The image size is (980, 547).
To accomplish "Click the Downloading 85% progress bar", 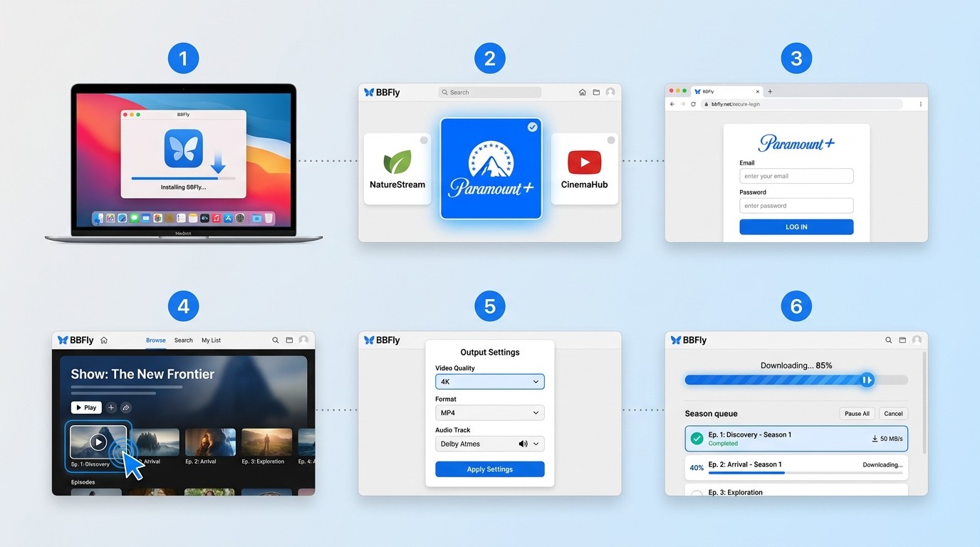I will (x=796, y=380).
